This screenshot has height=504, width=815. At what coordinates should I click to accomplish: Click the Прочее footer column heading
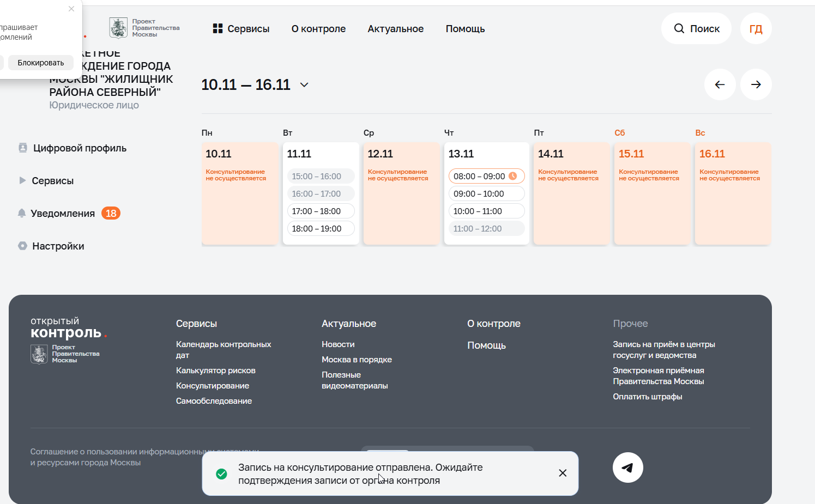630,323
